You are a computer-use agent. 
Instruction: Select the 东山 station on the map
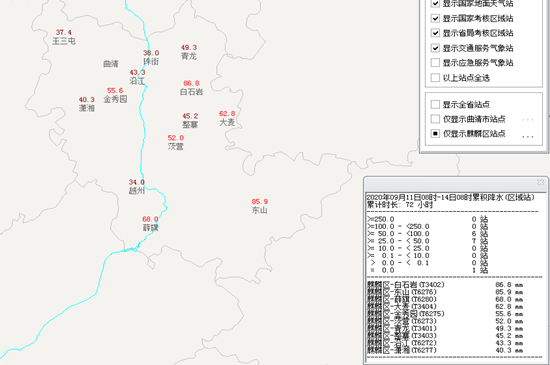point(260,210)
